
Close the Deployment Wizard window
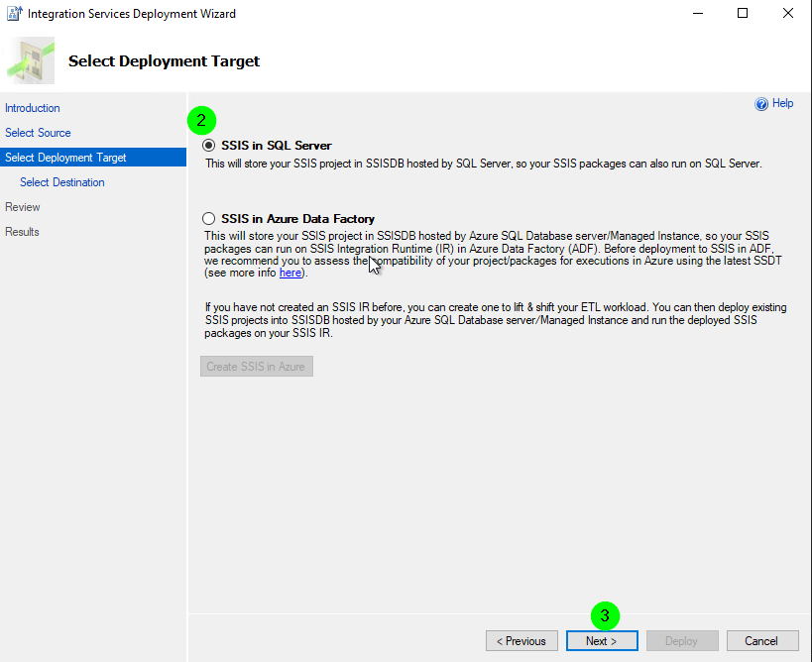[x=787, y=14]
